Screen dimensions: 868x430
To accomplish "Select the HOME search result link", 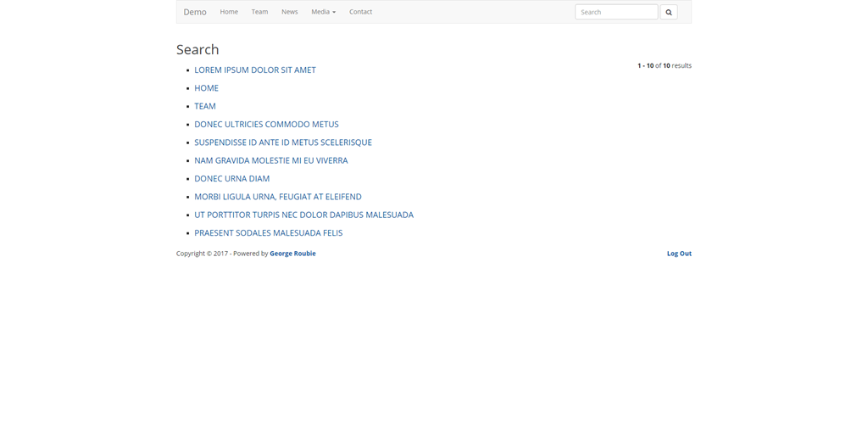I will [x=206, y=88].
